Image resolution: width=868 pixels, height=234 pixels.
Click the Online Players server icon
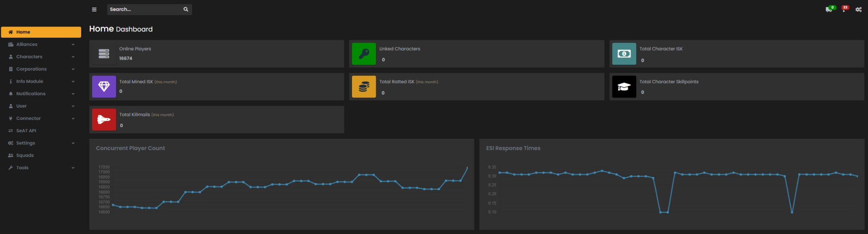(104, 54)
